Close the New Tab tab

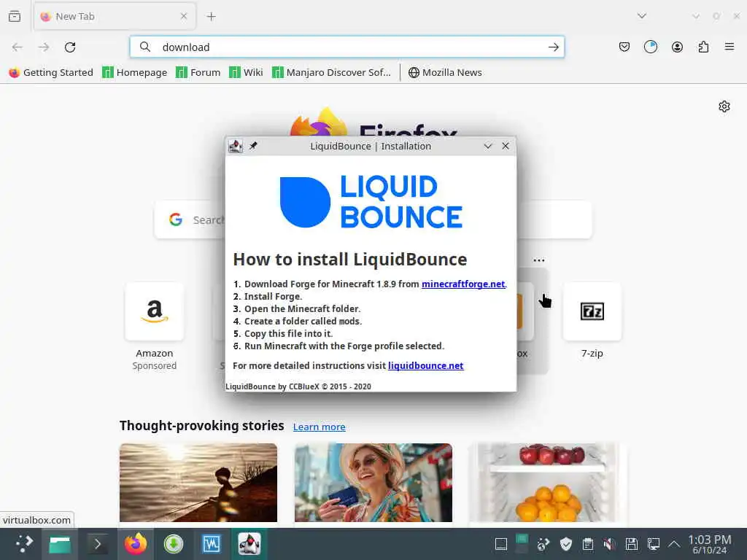click(x=184, y=16)
